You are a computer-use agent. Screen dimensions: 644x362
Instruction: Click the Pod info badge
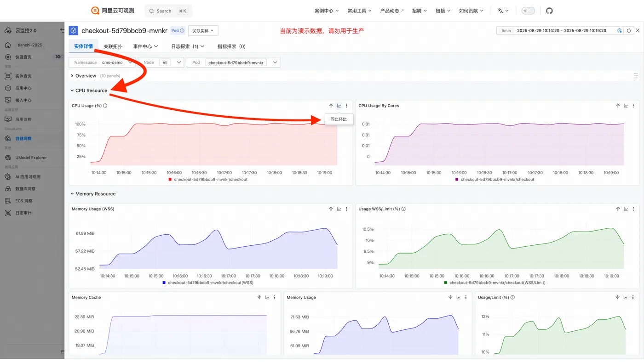click(x=178, y=31)
